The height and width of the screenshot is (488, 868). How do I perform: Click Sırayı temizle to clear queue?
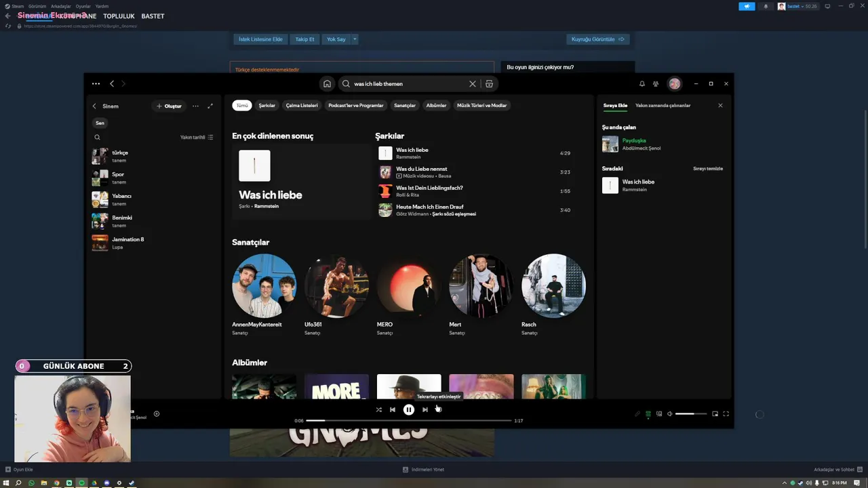708,169
